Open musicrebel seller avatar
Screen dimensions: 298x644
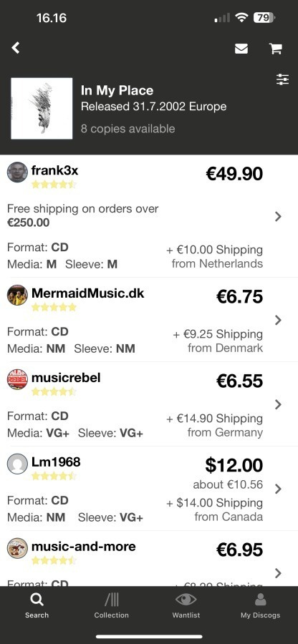[x=17, y=379]
